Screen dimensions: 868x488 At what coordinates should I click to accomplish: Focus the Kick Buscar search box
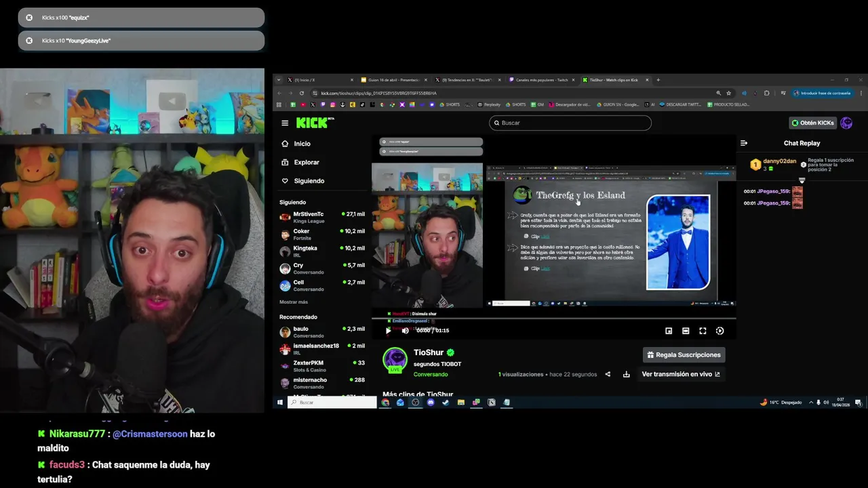tap(570, 123)
